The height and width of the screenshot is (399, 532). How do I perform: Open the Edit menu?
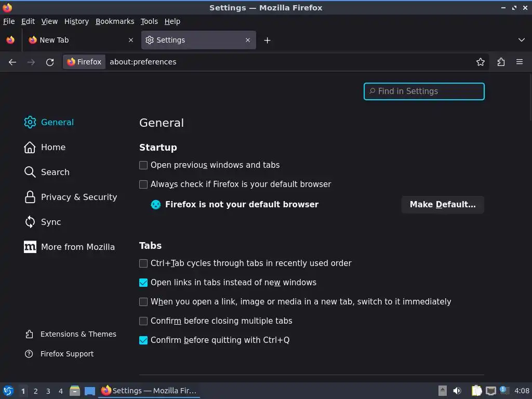pos(28,21)
